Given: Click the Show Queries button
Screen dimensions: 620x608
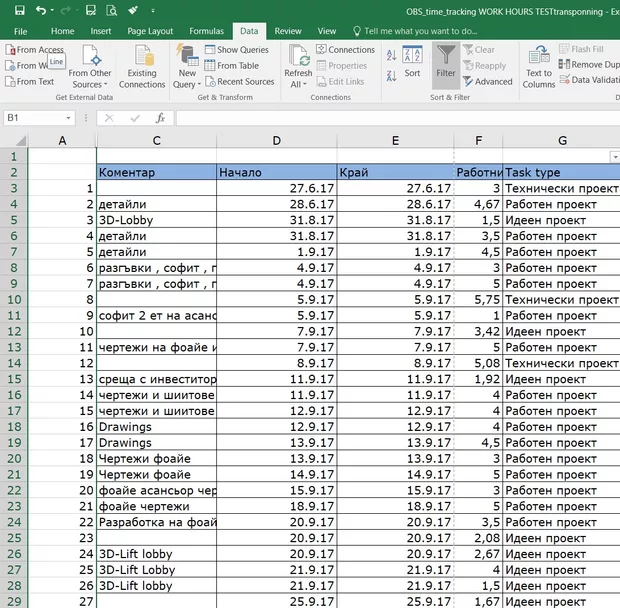Looking at the screenshot, I should click(237, 49).
